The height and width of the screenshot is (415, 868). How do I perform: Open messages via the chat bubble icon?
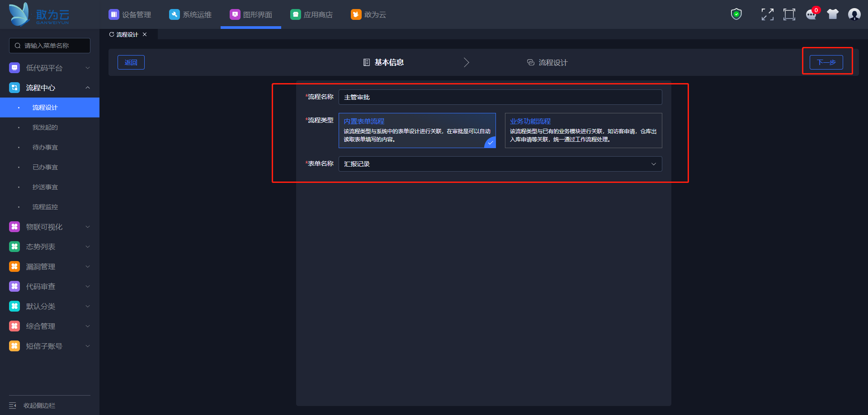tap(811, 14)
